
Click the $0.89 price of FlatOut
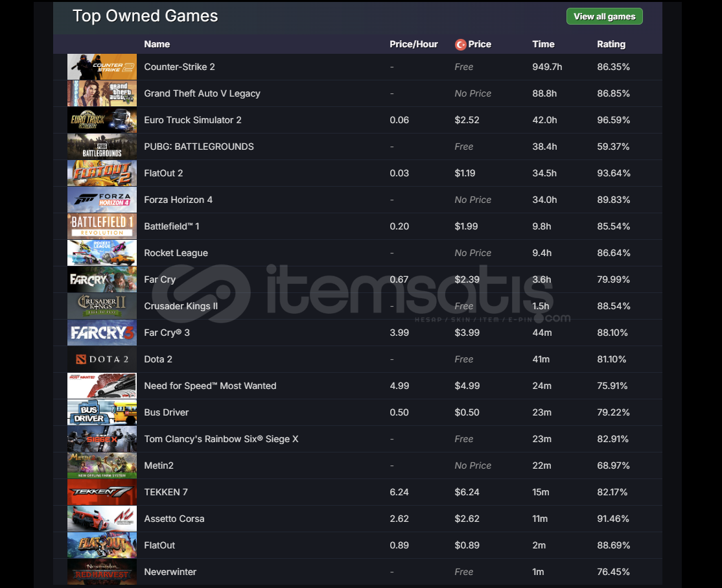(467, 545)
